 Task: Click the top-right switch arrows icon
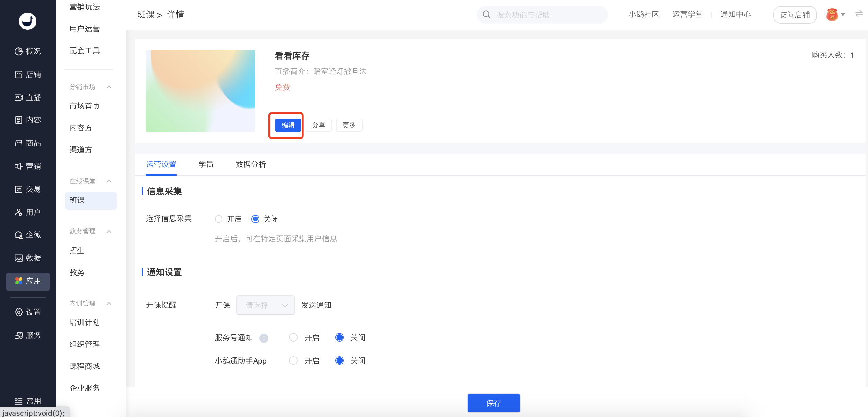click(859, 14)
